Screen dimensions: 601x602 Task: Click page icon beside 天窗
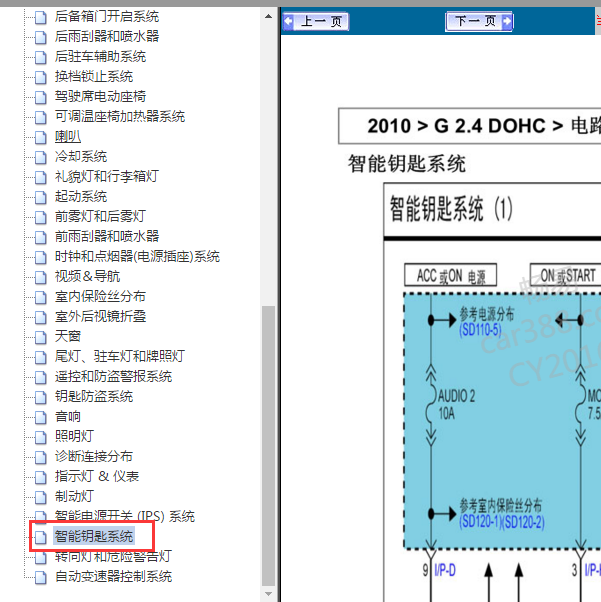(41, 337)
